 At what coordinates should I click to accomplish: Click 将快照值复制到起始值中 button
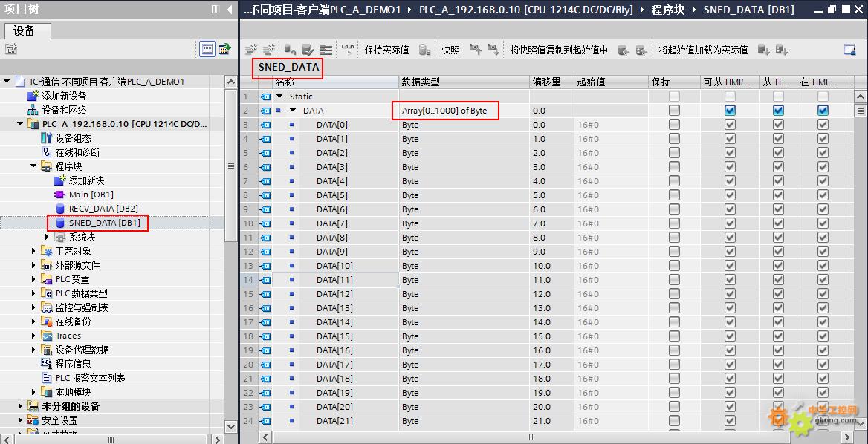click(559, 50)
